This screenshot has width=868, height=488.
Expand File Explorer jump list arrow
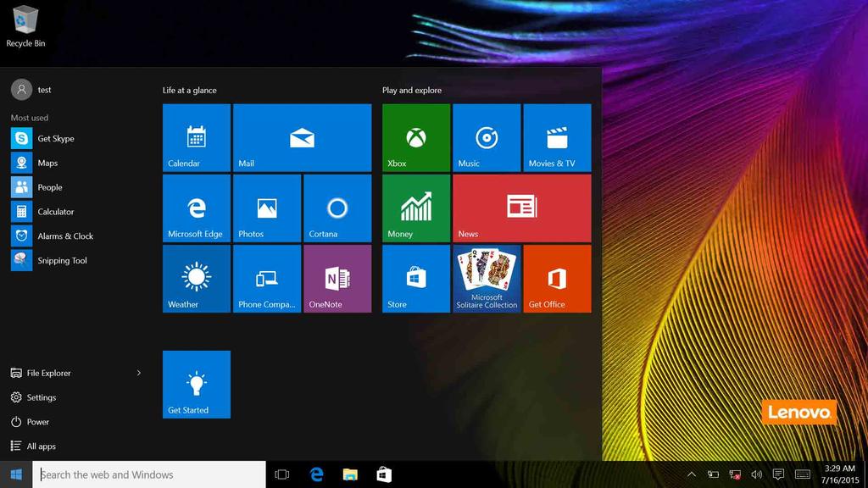tap(138, 373)
